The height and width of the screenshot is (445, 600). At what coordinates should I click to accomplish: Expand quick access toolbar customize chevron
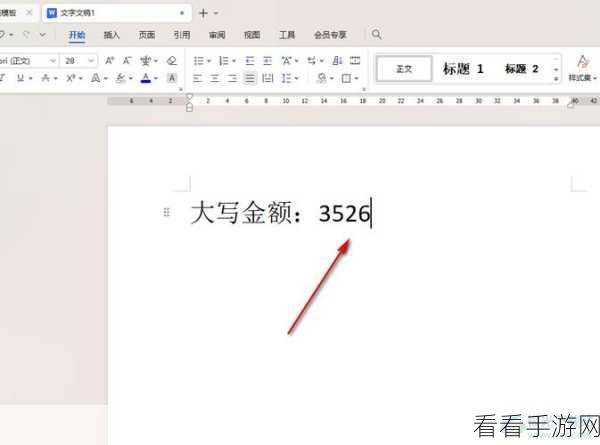pyautogui.click(x=43, y=34)
